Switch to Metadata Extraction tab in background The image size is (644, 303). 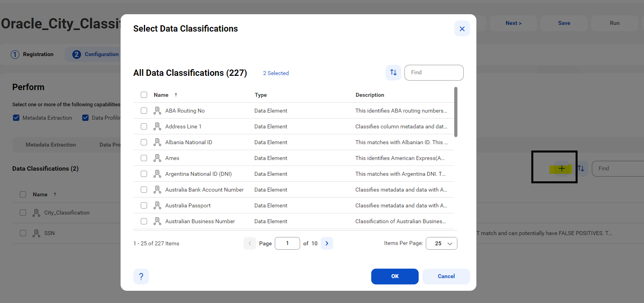pyautogui.click(x=51, y=145)
